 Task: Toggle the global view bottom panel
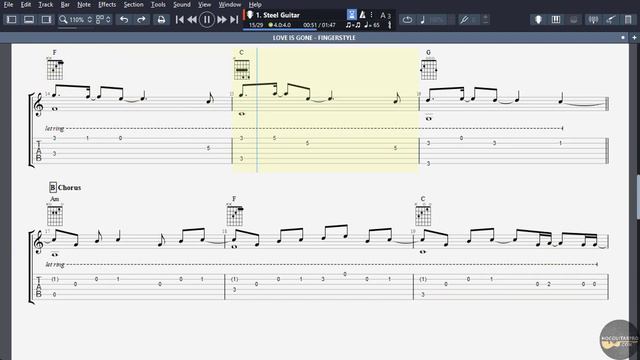(x=29, y=20)
